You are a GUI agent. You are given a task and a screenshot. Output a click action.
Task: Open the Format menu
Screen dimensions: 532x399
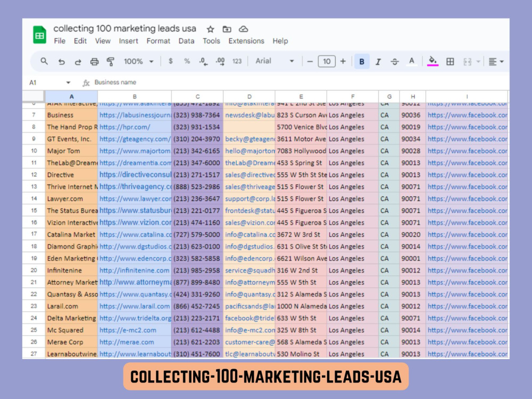(158, 41)
